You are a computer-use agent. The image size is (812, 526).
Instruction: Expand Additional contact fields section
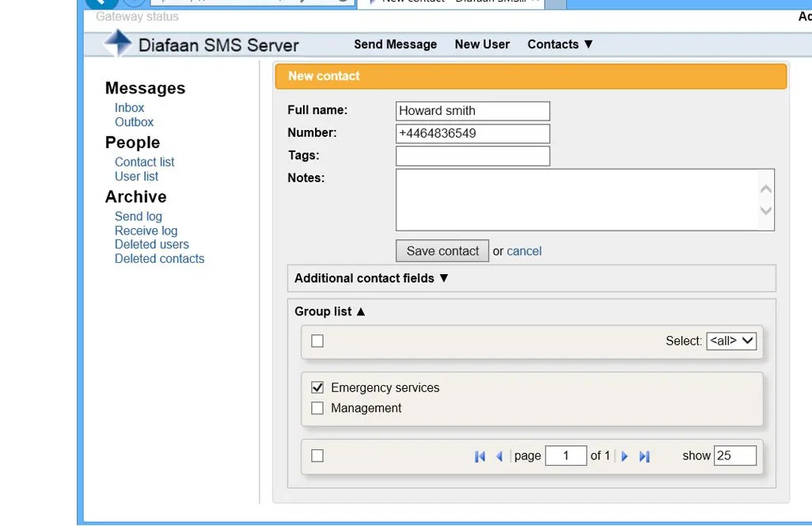click(x=371, y=278)
